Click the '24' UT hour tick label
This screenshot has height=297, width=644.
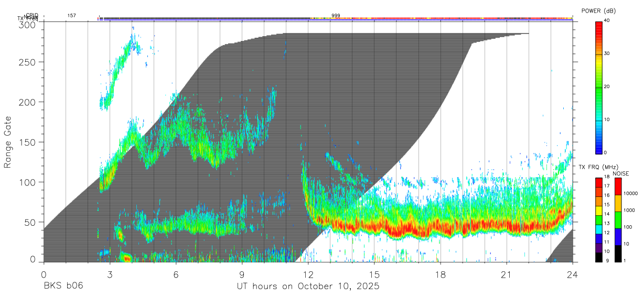click(573, 274)
